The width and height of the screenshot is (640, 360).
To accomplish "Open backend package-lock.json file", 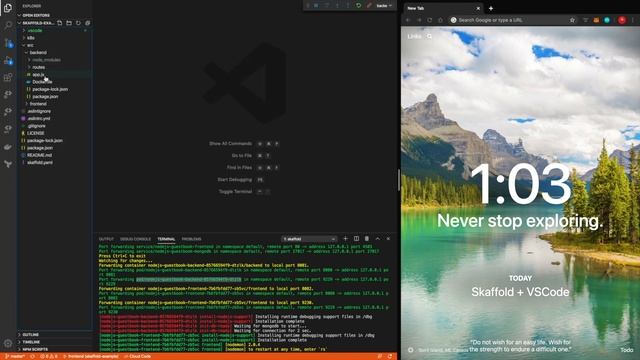I will [x=50, y=89].
